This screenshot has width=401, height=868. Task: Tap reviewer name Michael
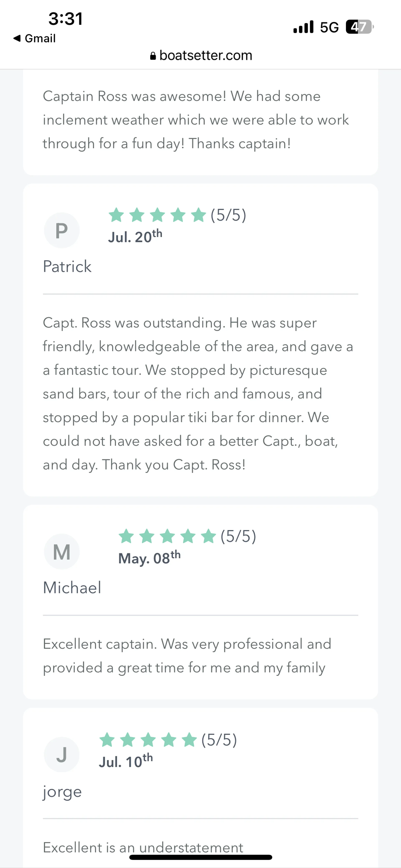point(72,588)
